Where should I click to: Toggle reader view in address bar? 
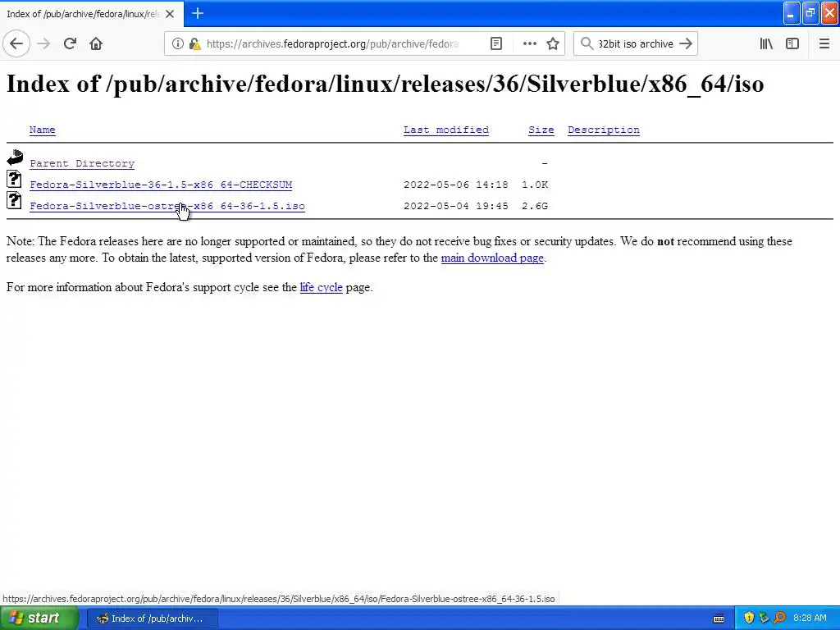[496, 43]
